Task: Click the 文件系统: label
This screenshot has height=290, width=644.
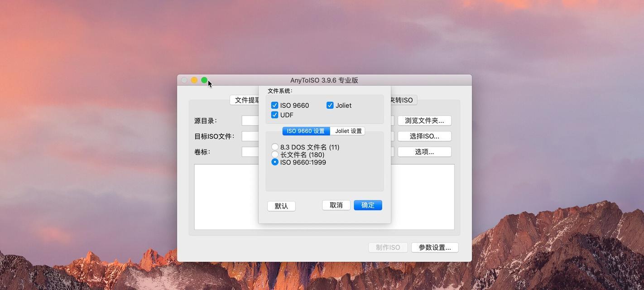Action: pyautogui.click(x=280, y=91)
